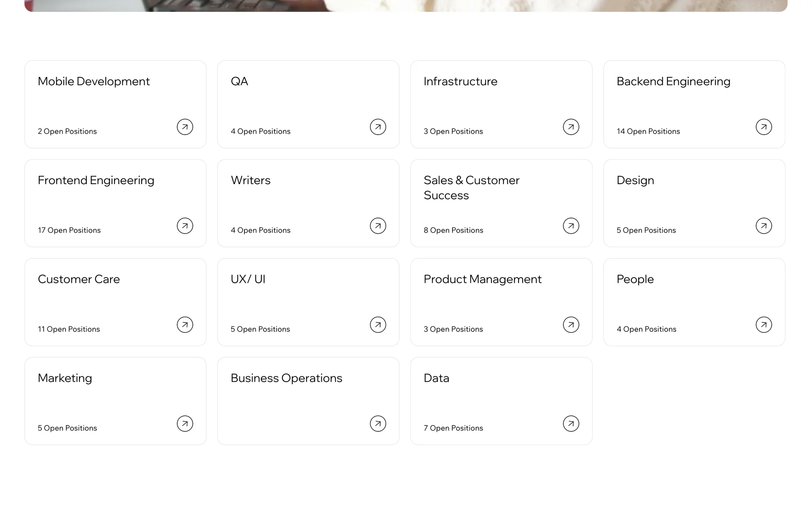Click the Infrastructure card's arrow icon
The width and height of the screenshot is (812, 508).
(x=571, y=127)
